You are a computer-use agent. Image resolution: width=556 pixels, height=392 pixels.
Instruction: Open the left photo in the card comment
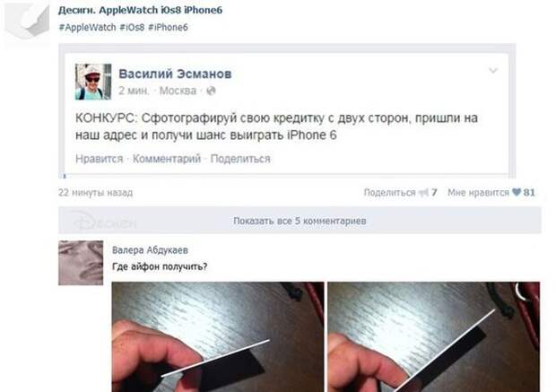pyautogui.click(x=218, y=336)
